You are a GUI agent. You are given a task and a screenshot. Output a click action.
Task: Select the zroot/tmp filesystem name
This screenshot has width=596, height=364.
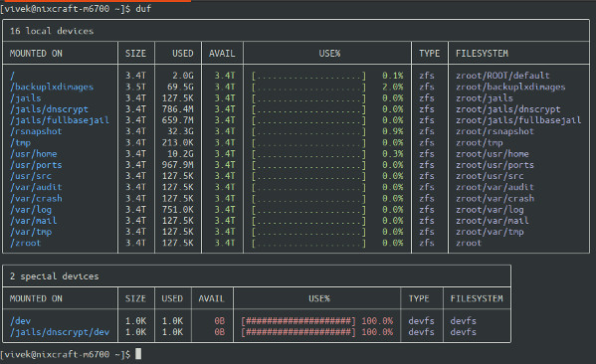(x=480, y=143)
